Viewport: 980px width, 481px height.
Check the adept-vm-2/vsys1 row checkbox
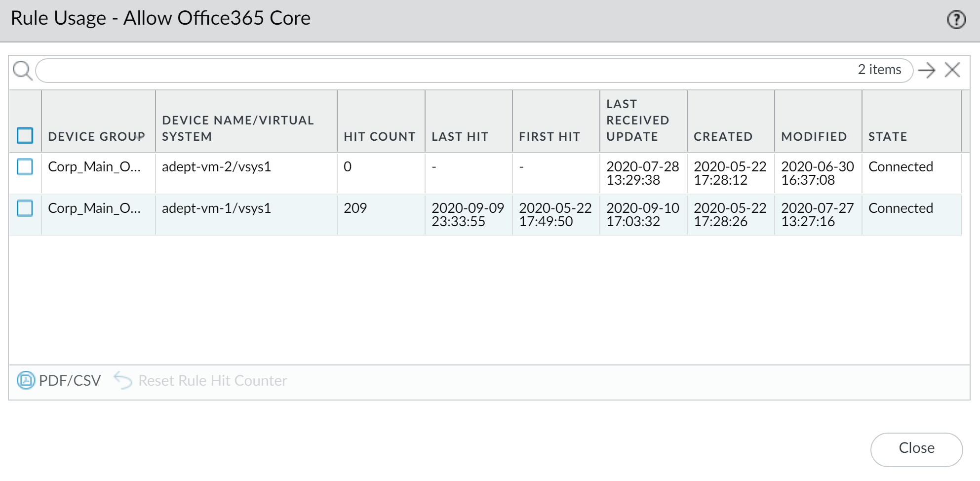(x=25, y=167)
